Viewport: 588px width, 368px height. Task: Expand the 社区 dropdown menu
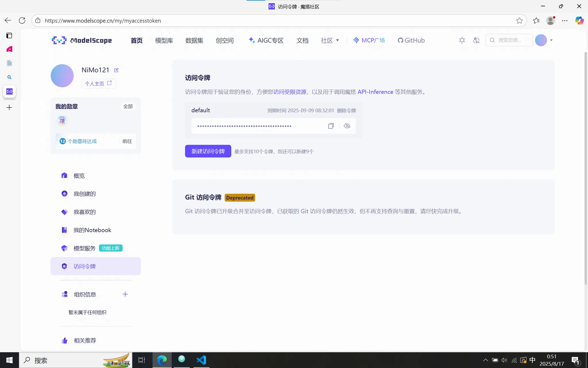coord(330,40)
